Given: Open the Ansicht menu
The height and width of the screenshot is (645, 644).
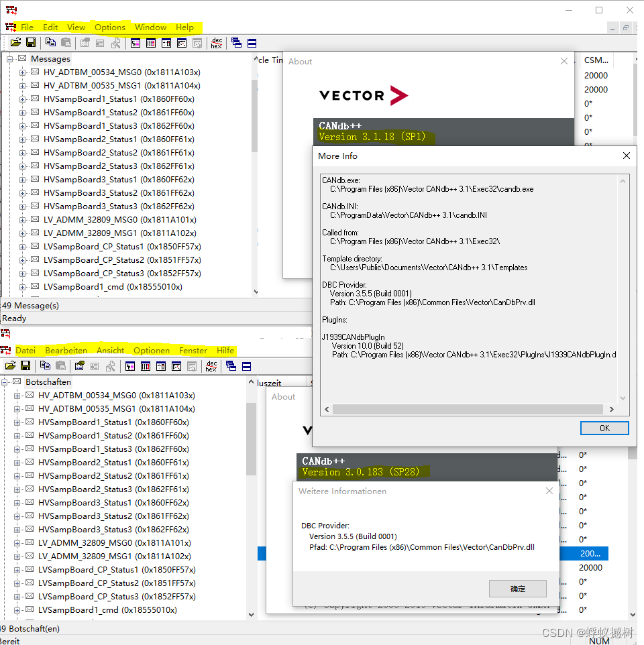Looking at the screenshot, I should click(x=110, y=351).
